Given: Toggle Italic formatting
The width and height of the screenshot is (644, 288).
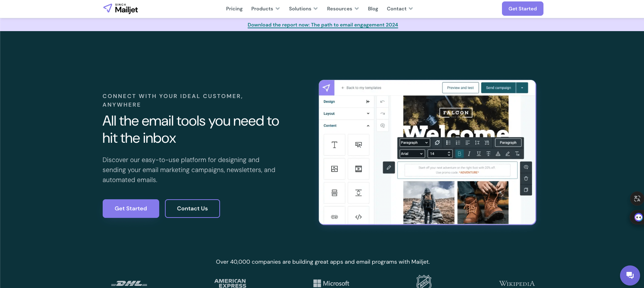Looking at the screenshot, I should coord(469,153).
